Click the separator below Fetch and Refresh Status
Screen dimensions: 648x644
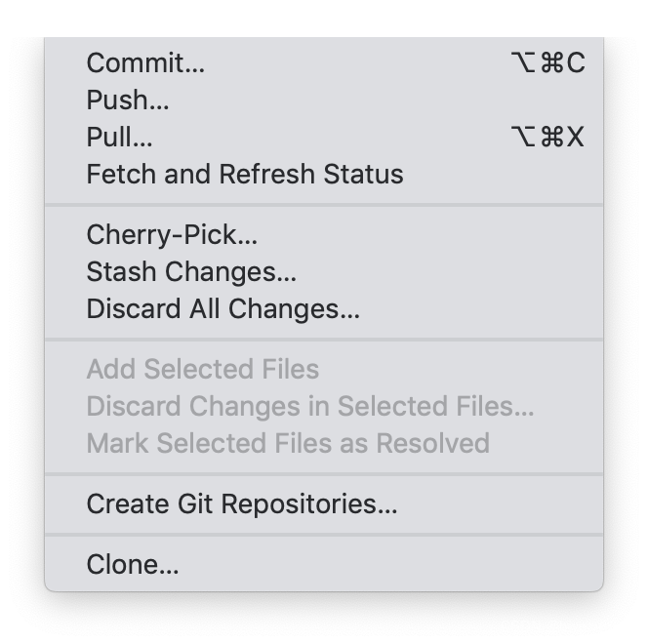pos(324,205)
